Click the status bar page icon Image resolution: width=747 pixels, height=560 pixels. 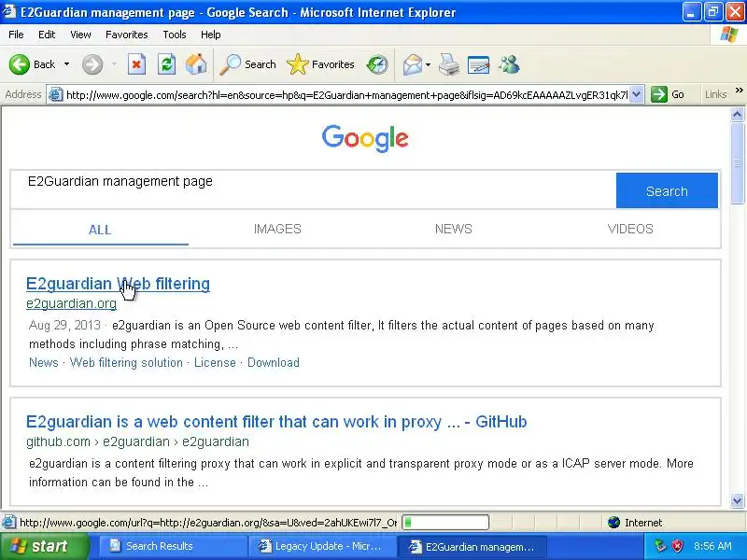point(9,523)
